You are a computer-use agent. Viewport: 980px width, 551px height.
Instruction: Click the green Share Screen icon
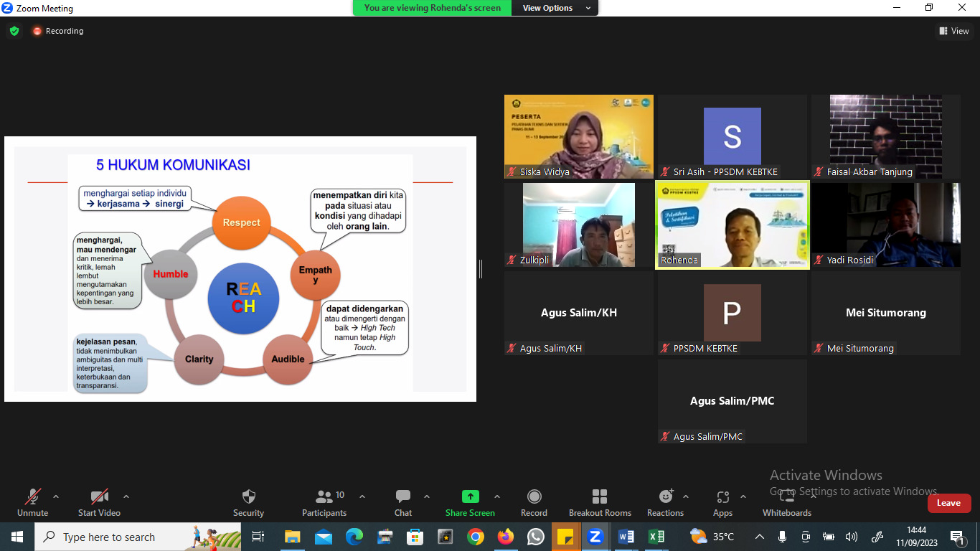[470, 496]
